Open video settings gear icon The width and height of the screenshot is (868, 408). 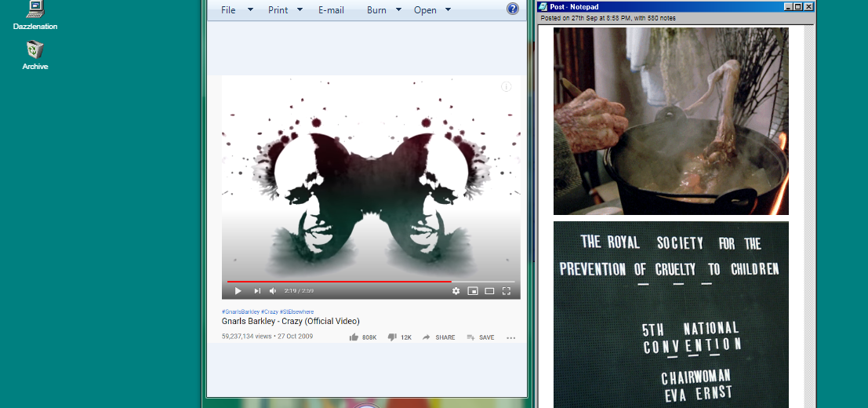point(456,290)
